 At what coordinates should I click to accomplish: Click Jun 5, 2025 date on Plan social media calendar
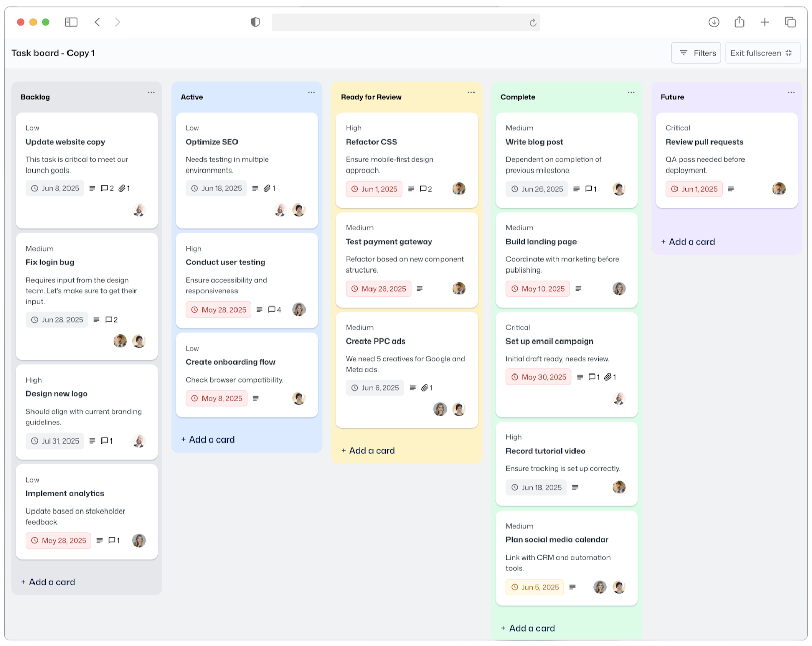point(535,587)
